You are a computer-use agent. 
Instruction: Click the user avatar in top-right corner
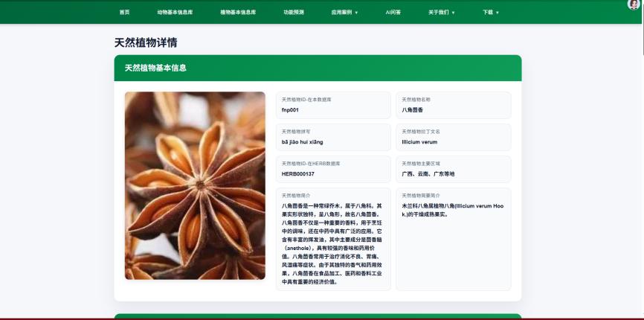(634, 4)
